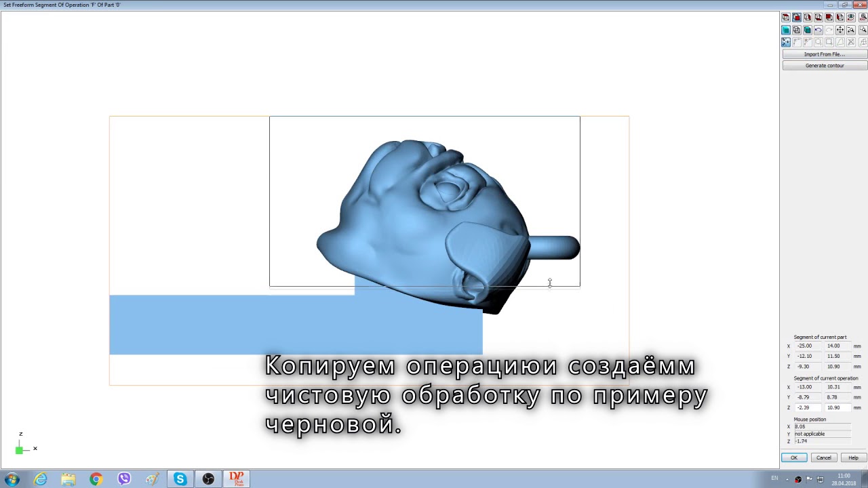Open Help for segment dialog

[853, 457]
